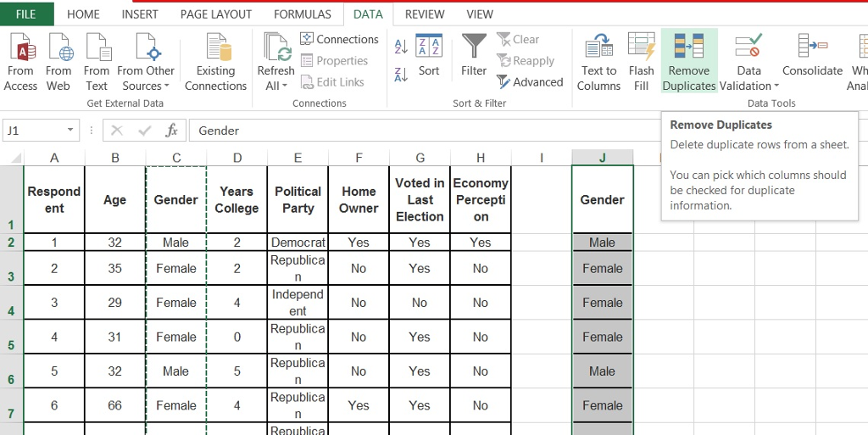The height and width of the screenshot is (435, 868).
Task: Click the Voted in Last Election header
Action: click(420, 200)
